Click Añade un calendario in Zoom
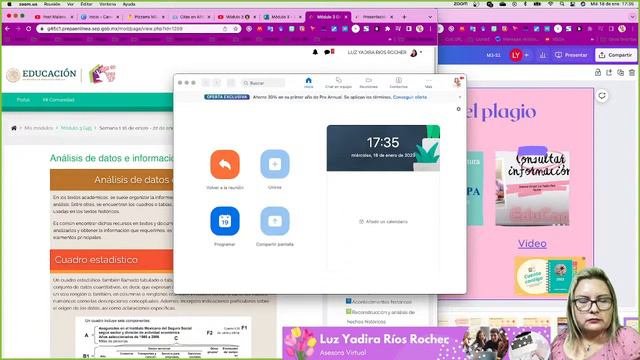Screen dimensions: 640x360 point(383,222)
